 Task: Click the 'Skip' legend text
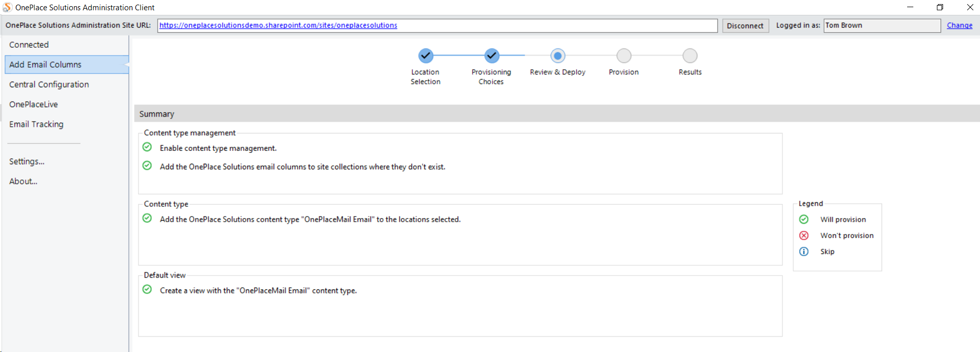click(827, 251)
